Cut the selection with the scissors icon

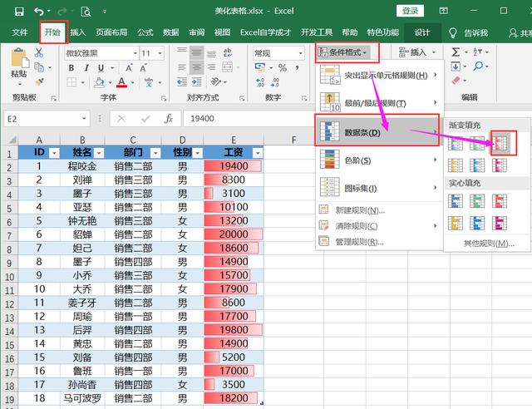click(39, 53)
